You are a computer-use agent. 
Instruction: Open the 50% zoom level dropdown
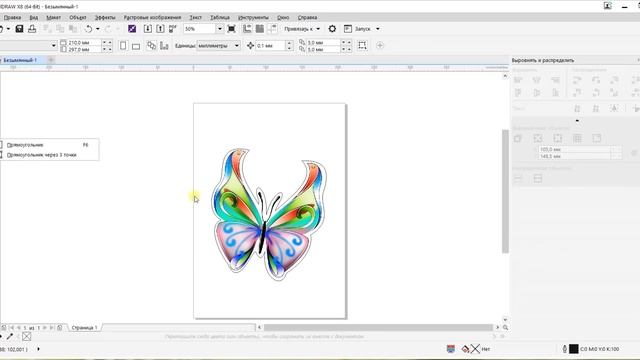coord(220,29)
